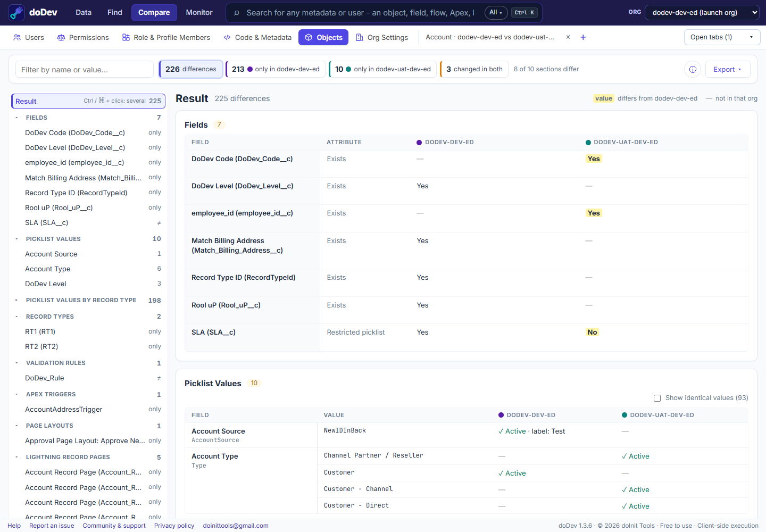Filter by 226 differences
This screenshot has width=766, height=532.
point(191,69)
